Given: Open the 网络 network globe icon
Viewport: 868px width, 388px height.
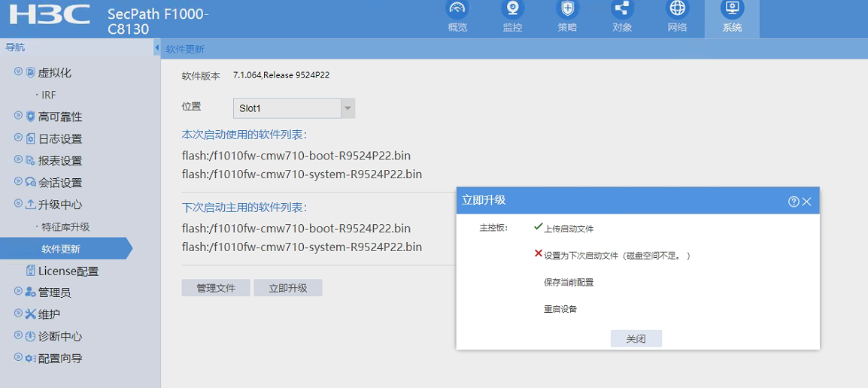Looking at the screenshot, I should (x=677, y=9).
